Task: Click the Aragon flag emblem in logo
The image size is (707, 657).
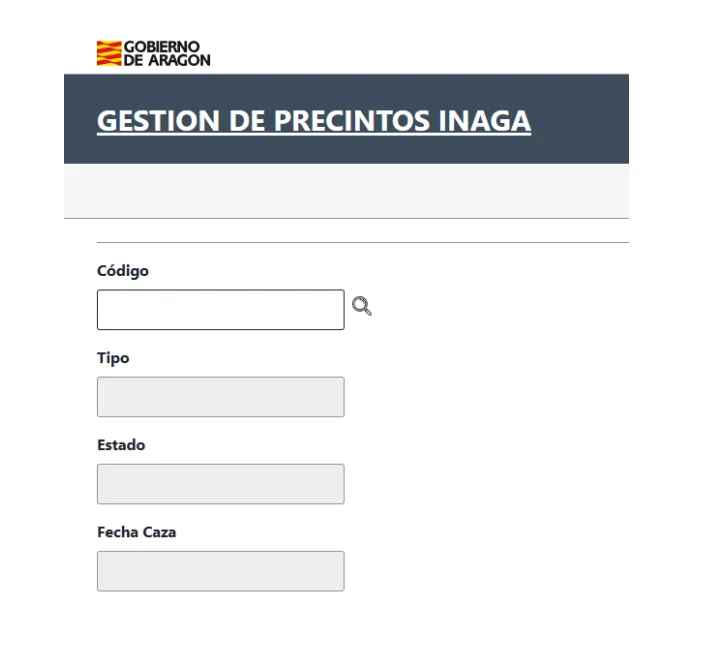Action: tap(108, 53)
